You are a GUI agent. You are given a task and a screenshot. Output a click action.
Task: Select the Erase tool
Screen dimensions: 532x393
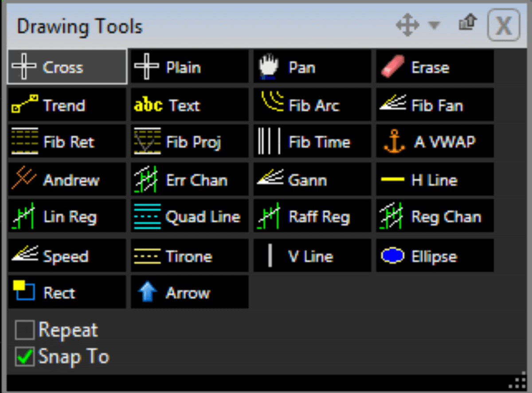435,67
